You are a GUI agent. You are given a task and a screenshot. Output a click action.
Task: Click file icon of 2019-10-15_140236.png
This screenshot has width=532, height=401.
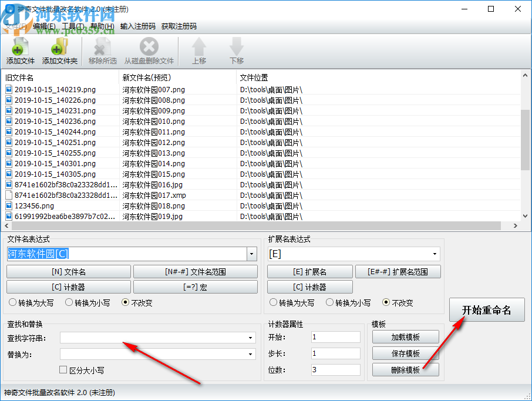click(9, 121)
